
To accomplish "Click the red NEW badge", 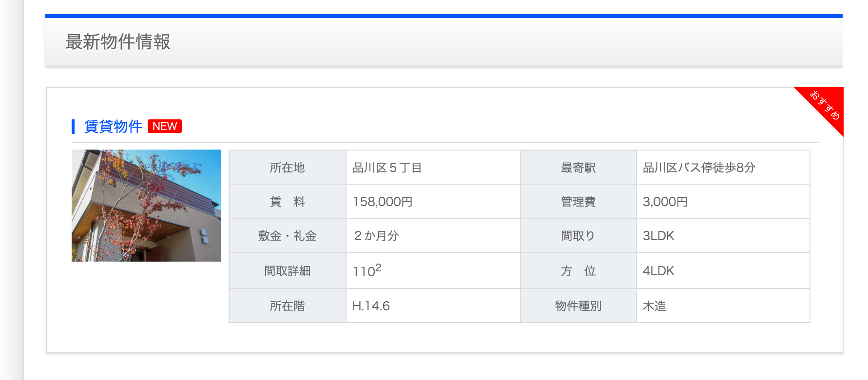I will click(165, 126).
